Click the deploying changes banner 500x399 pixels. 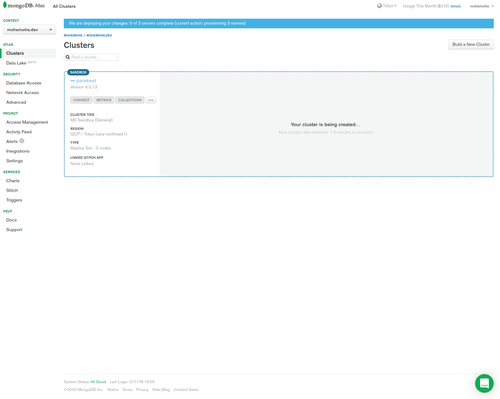click(x=279, y=23)
